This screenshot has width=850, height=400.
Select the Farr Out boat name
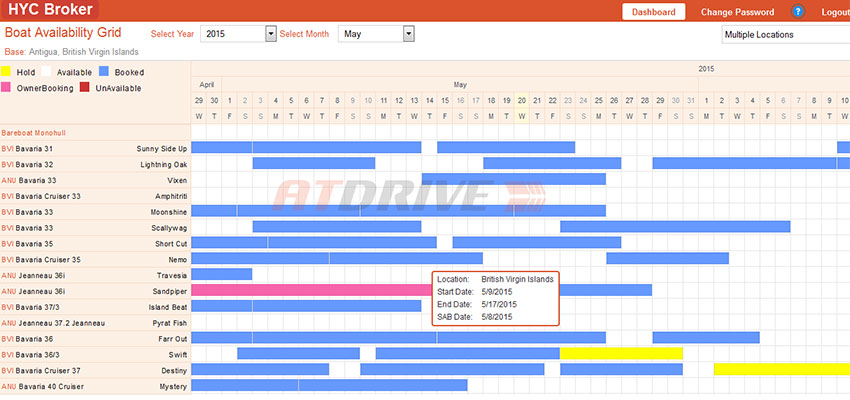click(x=173, y=339)
